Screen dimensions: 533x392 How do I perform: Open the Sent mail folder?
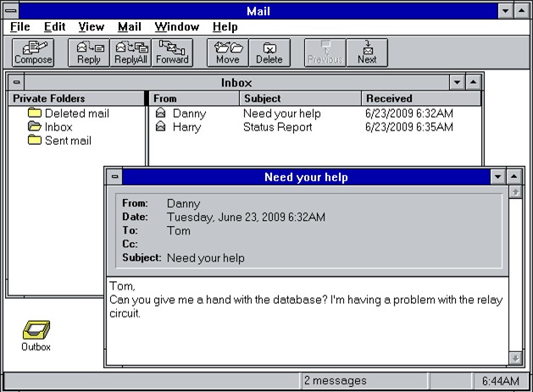(x=68, y=141)
